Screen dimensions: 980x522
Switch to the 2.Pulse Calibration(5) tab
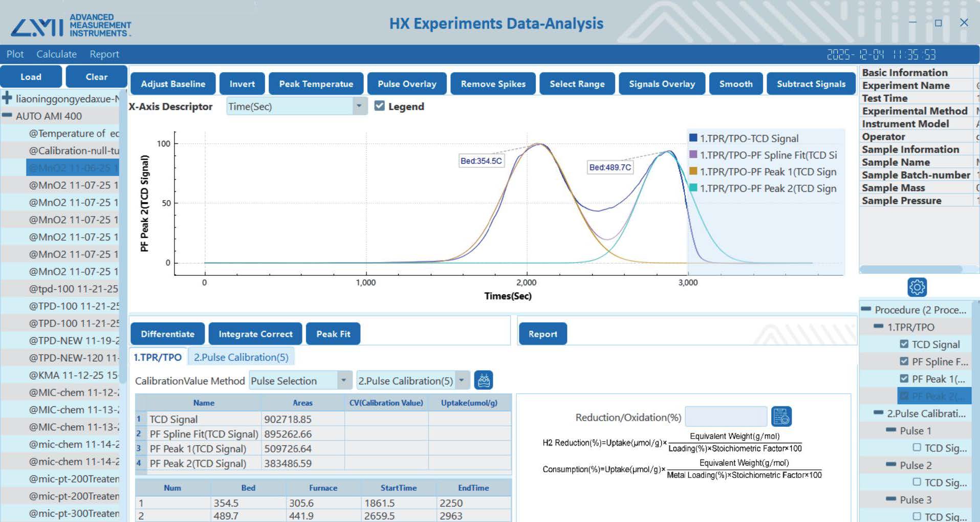(241, 357)
